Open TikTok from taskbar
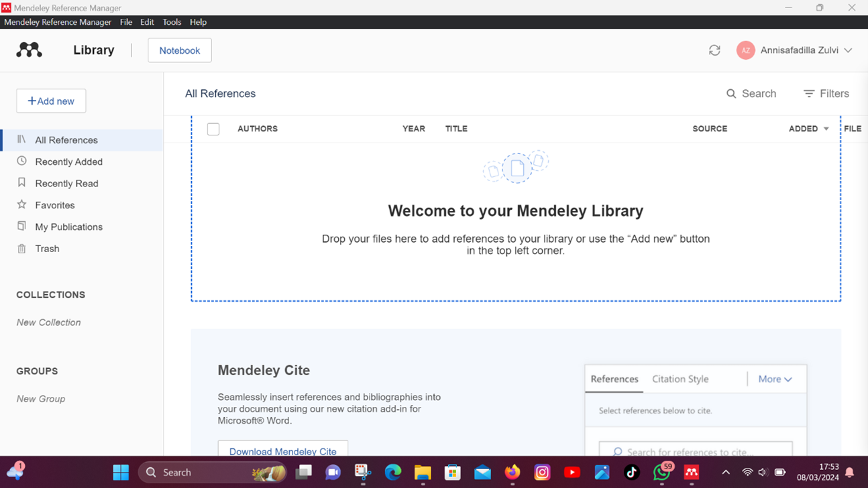The width and height of the screenshot is (868, 488). [x=632, y=473]
